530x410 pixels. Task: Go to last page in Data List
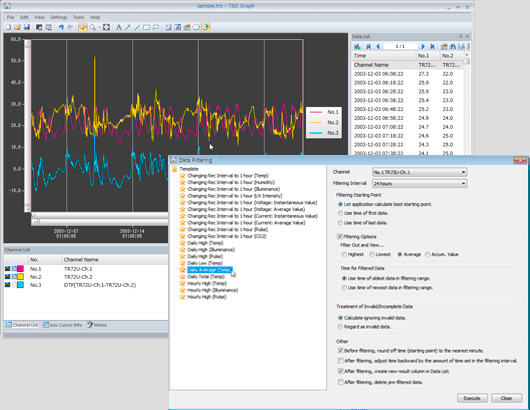click(x=432, y=46)
